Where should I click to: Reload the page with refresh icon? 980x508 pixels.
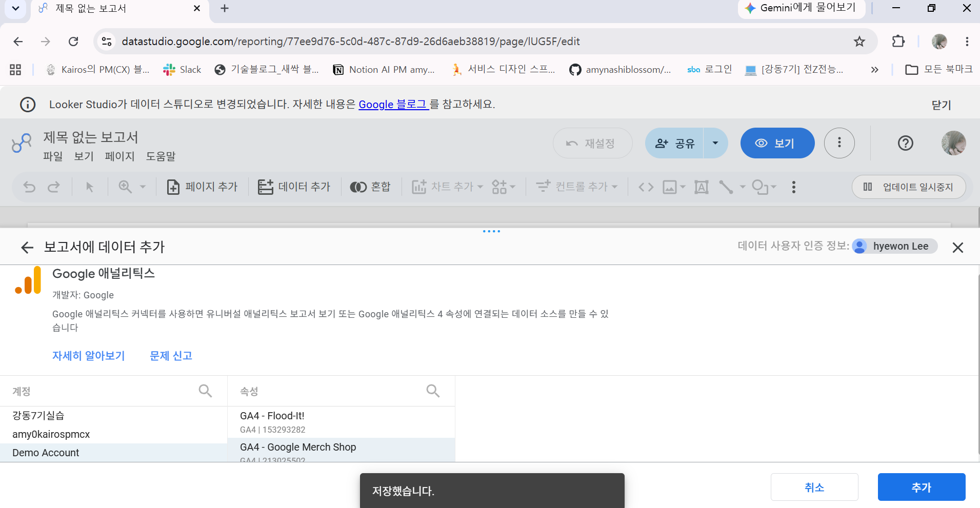pyautogui.click(x=73, y=42)
